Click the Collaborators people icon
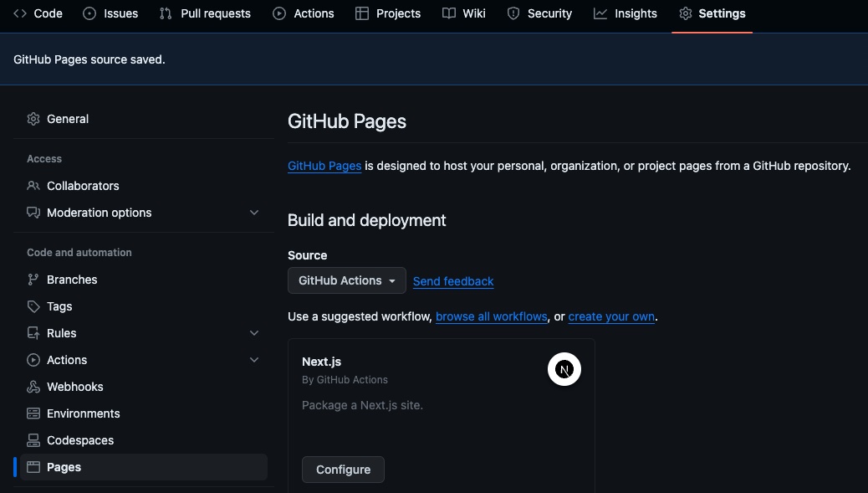The height and width of the screenshot is (493, 868). [33, 186]
